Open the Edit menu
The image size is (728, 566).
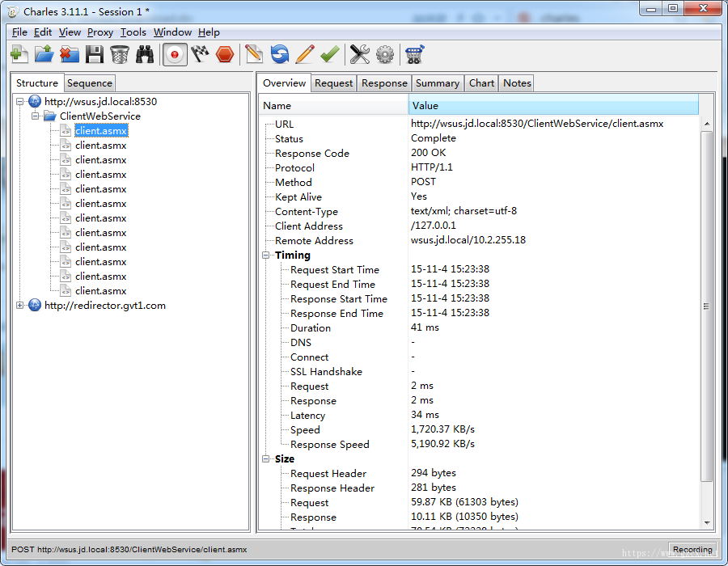tap(43, 32)
